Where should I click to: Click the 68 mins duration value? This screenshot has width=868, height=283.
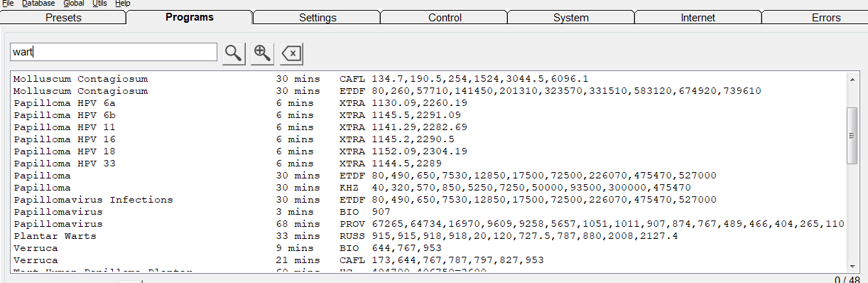(298, 224)
